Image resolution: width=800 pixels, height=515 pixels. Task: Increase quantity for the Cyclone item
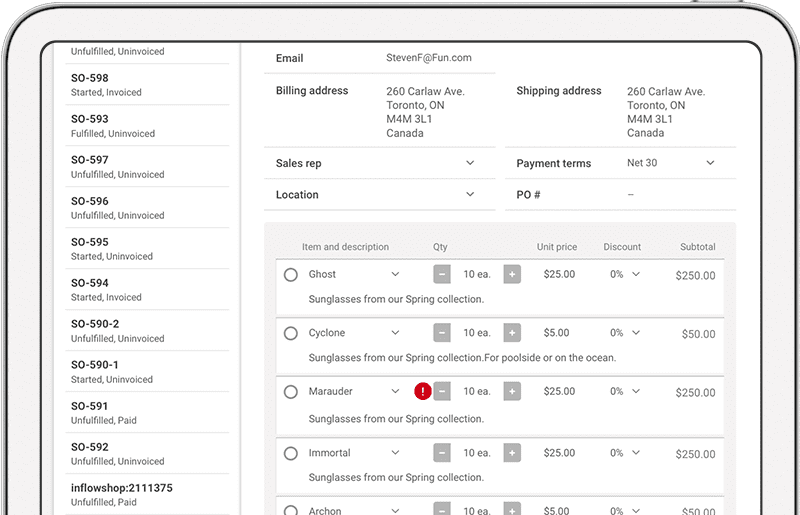coord(512,333)
